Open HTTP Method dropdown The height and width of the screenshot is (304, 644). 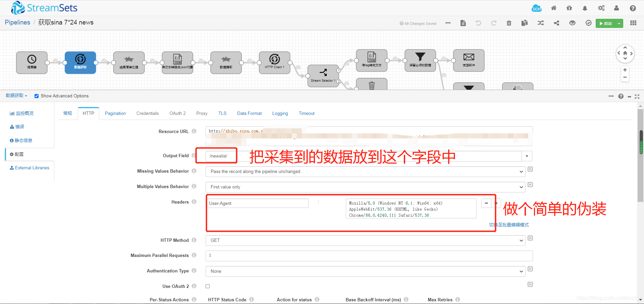[x=365, y=241]
